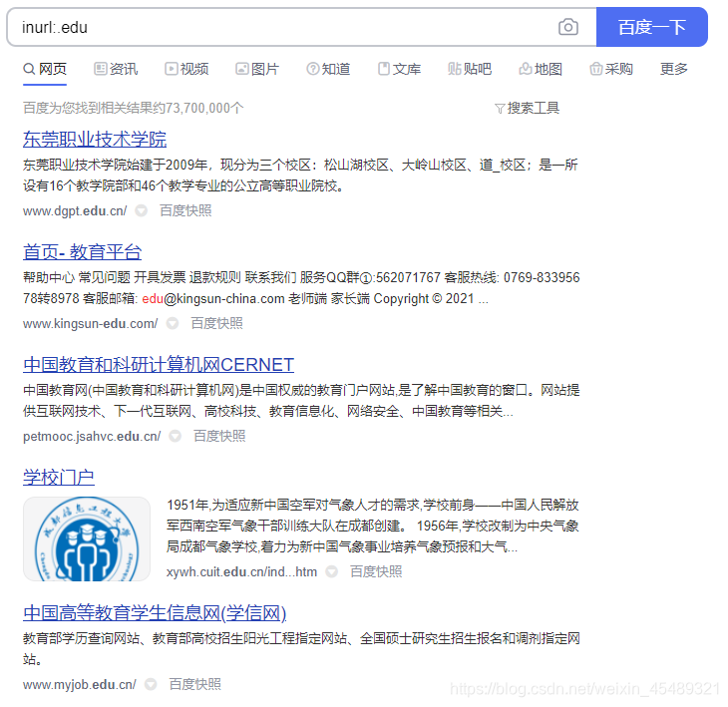Open 百度快照 for the kingsun-edu.com result
The width and height of the screenshot is (728, 707).
pyautogui.click(x=216, y=323)
